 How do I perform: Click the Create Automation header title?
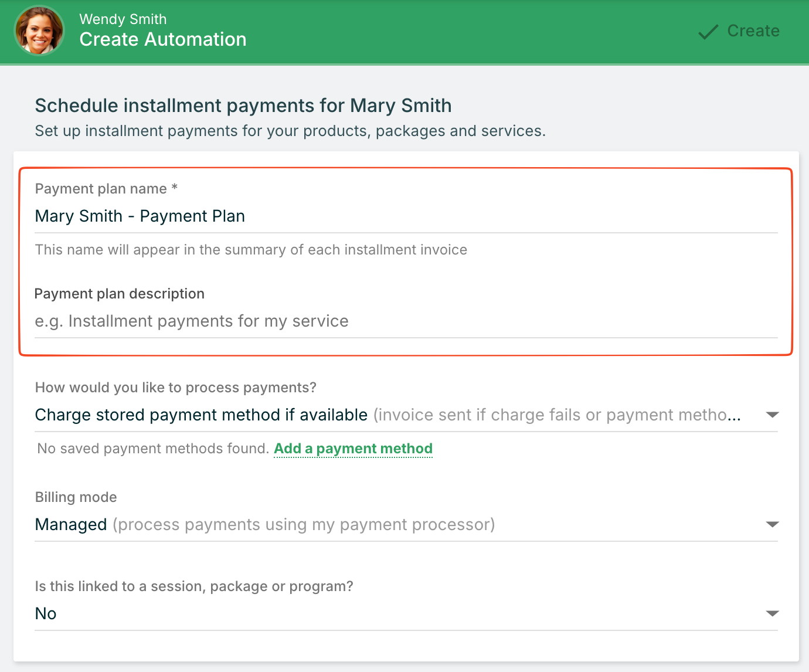coord(163,40)
